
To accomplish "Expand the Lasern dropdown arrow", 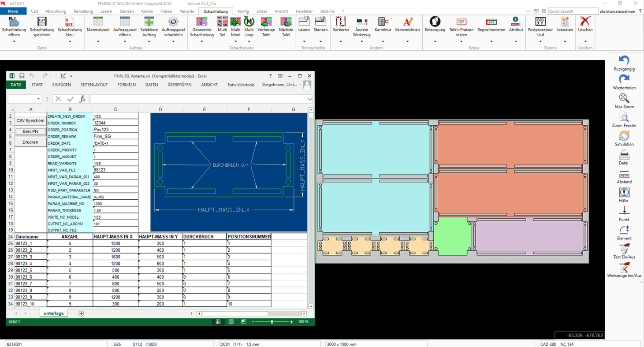I will (x=304, y=42).
